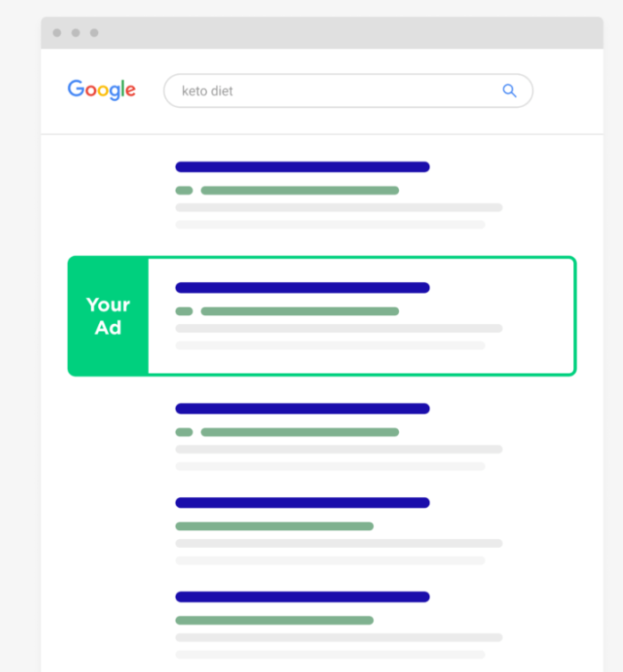Open the fifth result's blue title
The width and height of the screenshot is (623, 672).
pos(303,597)
